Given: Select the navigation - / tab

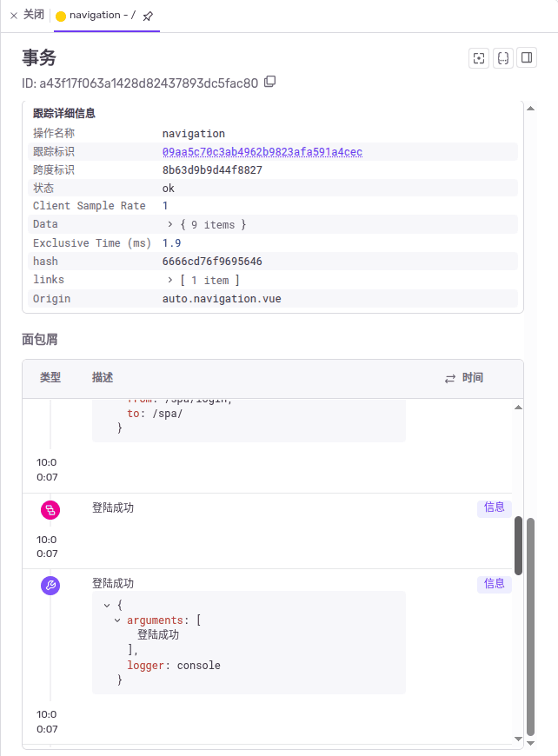Looking at the screenshot, I should 96,16.
